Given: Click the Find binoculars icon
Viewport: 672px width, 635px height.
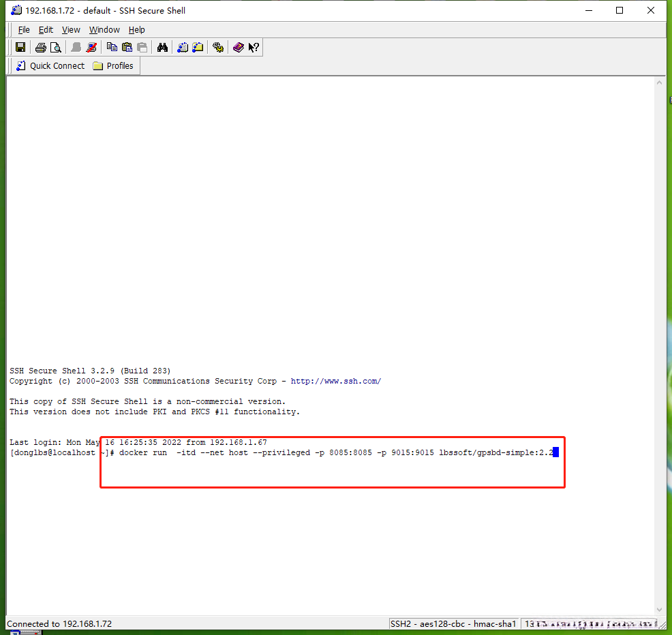Looking at the screenshot, I should [162, 47].
